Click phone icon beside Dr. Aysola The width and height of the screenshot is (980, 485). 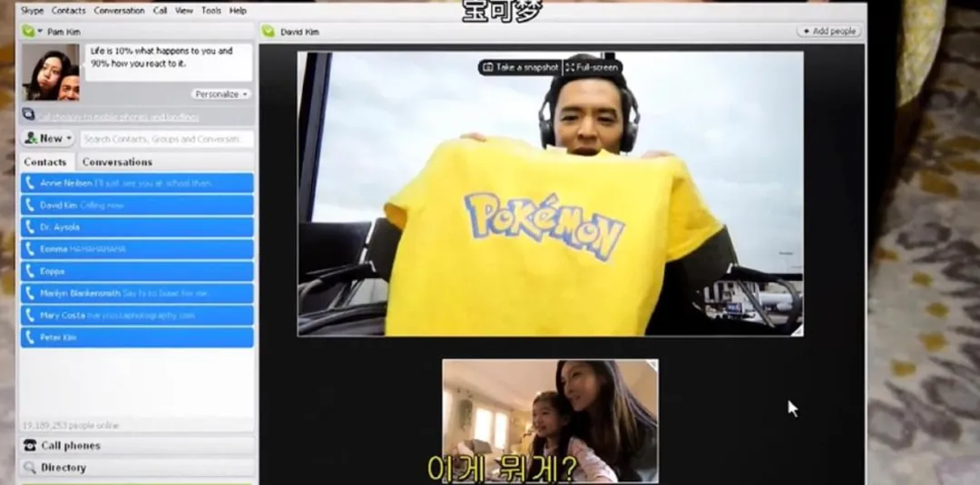point(29,227)
